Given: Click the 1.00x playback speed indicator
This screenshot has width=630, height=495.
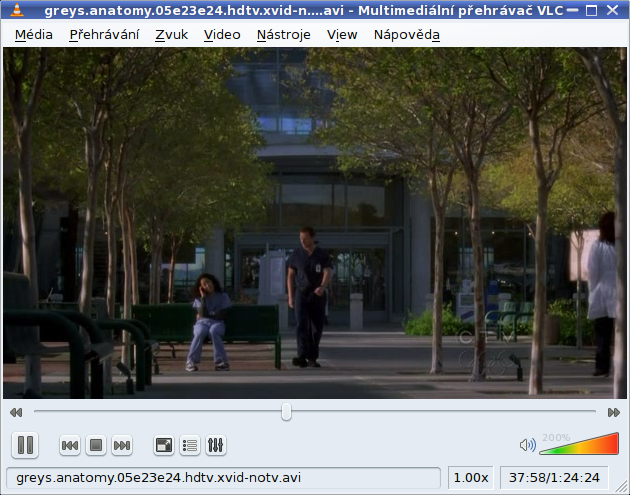Looking at the screenshot, I should 470,478.
